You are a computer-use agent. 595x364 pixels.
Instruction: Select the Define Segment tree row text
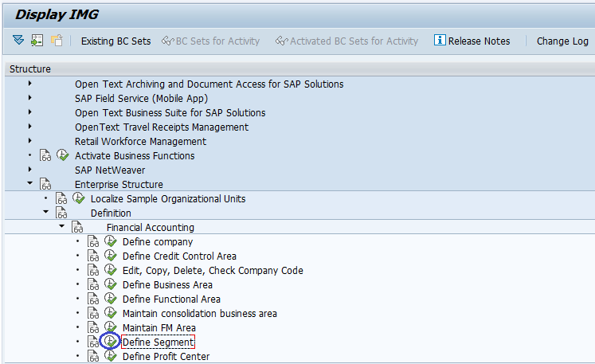pyautogui.click(x=158, y=342)
